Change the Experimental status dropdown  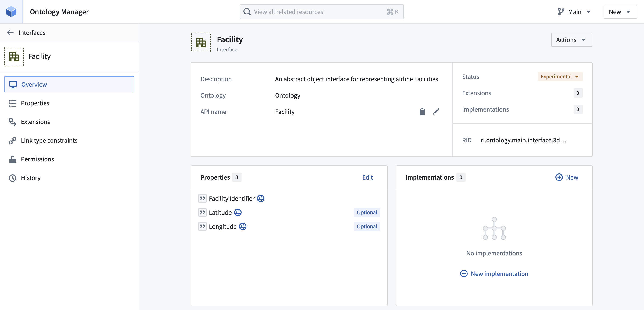[560, 77]
